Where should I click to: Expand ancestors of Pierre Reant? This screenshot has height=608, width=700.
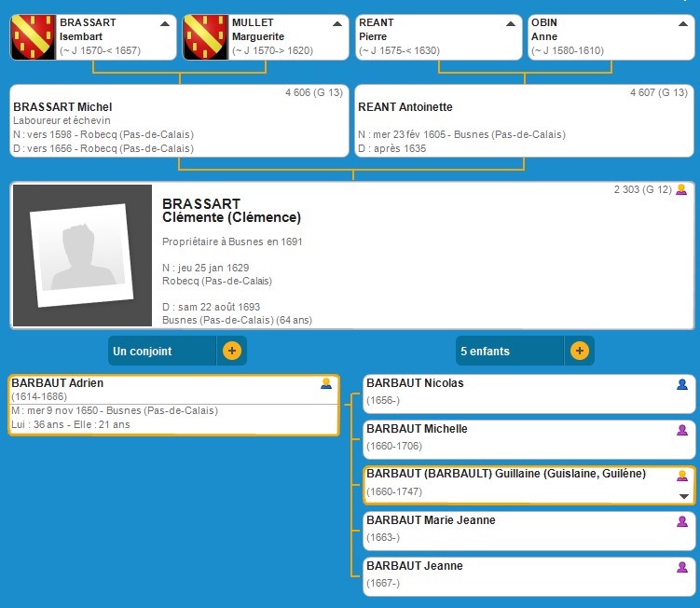tap(510, 23)
